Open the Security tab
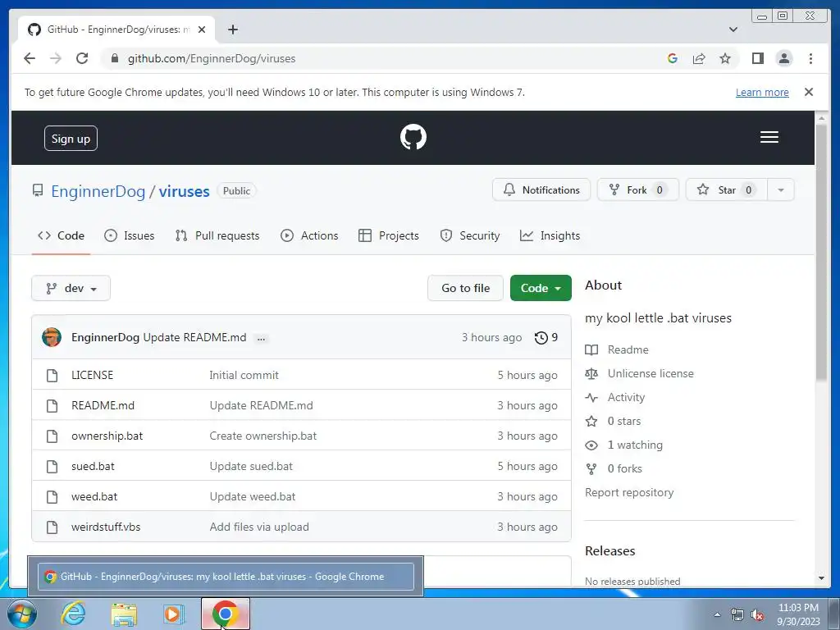840x630 pixels. click(x=469, y=235)
